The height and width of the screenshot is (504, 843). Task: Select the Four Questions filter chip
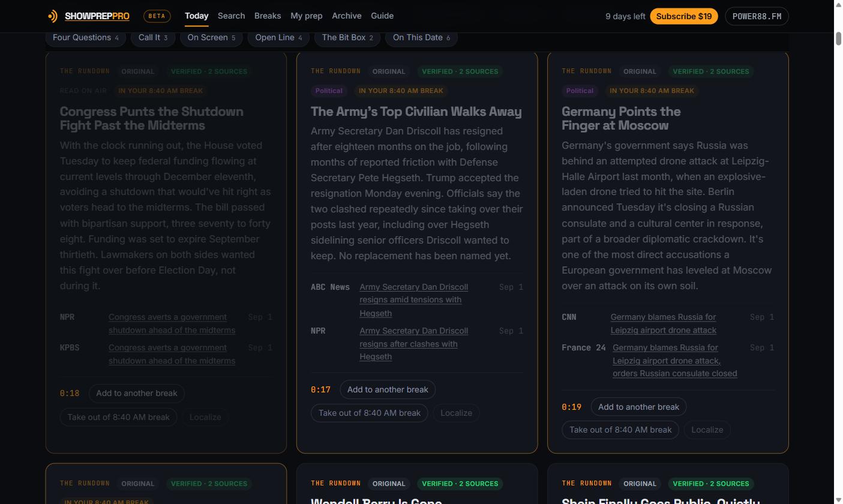[86, 37]
